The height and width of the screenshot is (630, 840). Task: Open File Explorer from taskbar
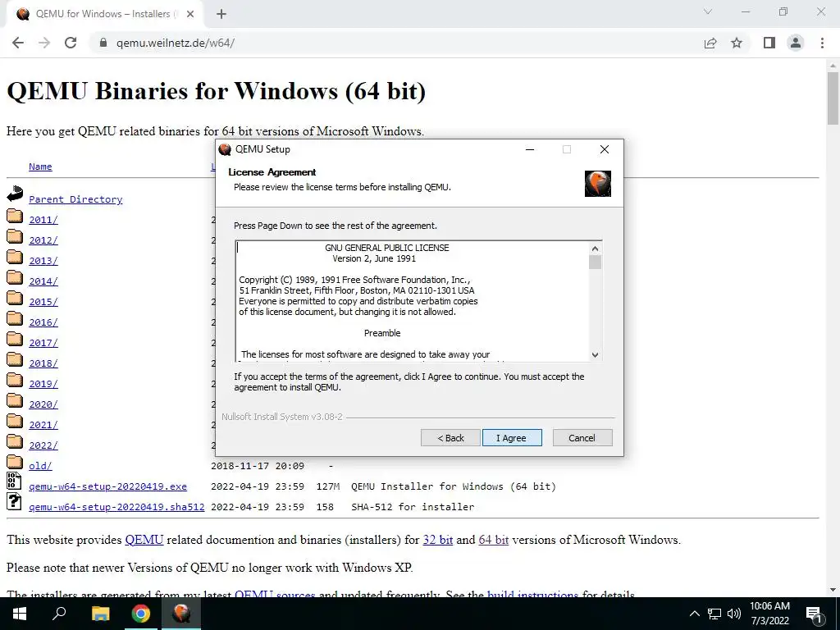coord(100,614)
